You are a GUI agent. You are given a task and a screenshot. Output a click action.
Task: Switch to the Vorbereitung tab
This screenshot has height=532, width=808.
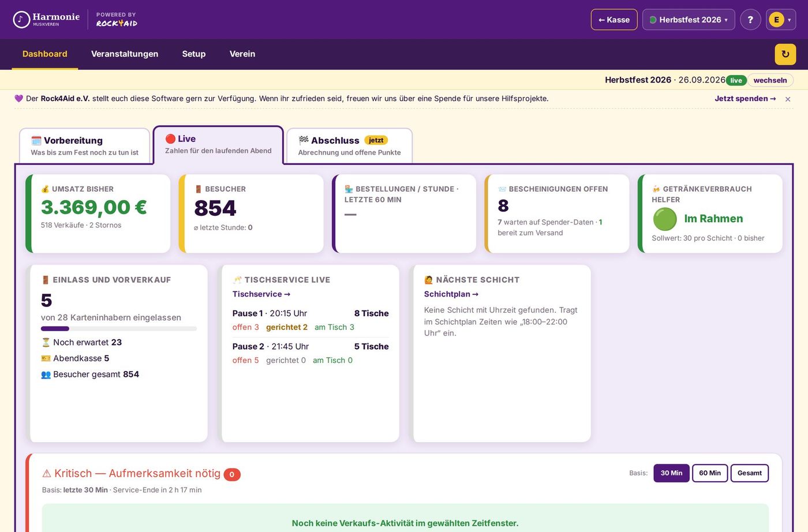pyautogui.click(x=85, y=146)
